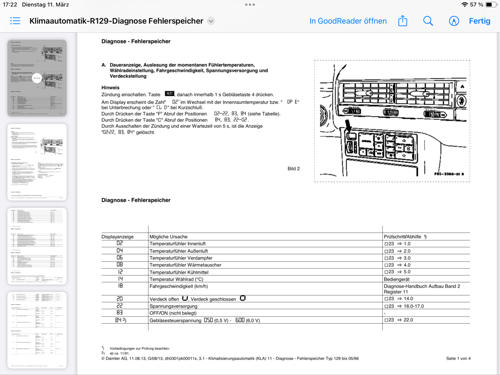Tap the multitasking three dots at the top
The image size is (500, 375).
250,5
